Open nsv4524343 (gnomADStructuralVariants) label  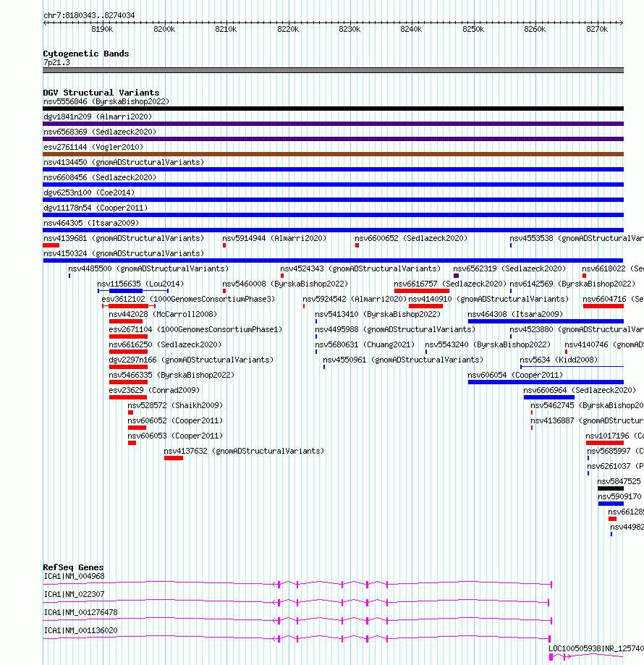pos(360,269)
